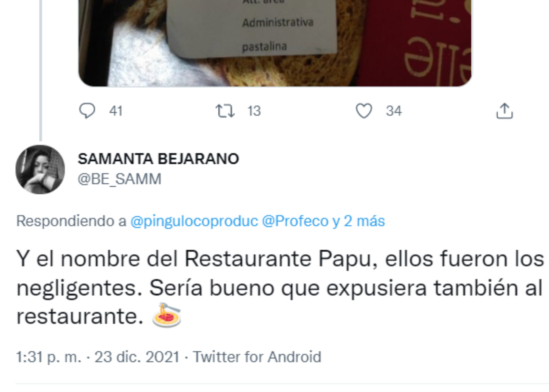The width and height of the screenshot is (549, 392).
Task: Open the @pingulocoproduc mention
Action: (x=194, y=221)
